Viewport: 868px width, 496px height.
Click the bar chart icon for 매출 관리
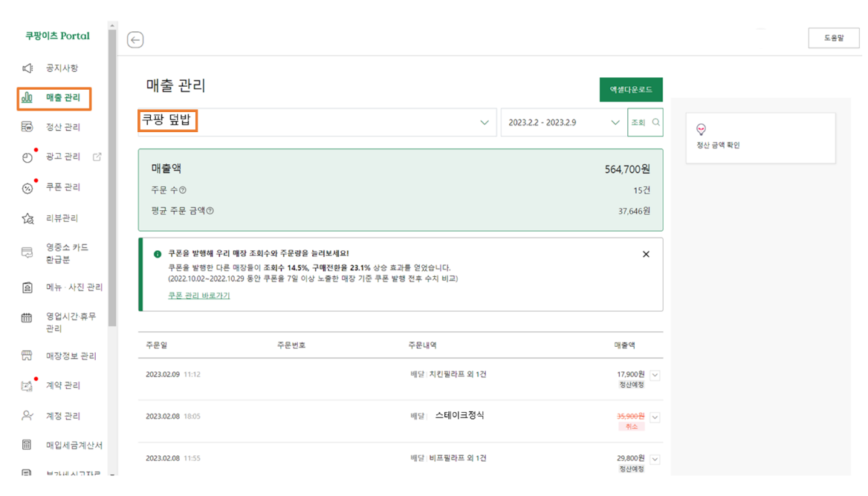[x=27, y=98]
